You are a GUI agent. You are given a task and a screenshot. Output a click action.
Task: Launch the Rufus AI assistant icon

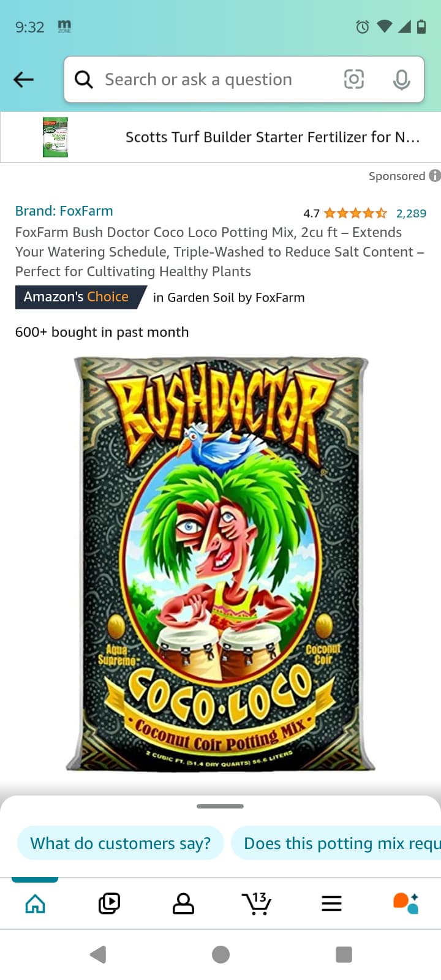[x=405, y=903]
